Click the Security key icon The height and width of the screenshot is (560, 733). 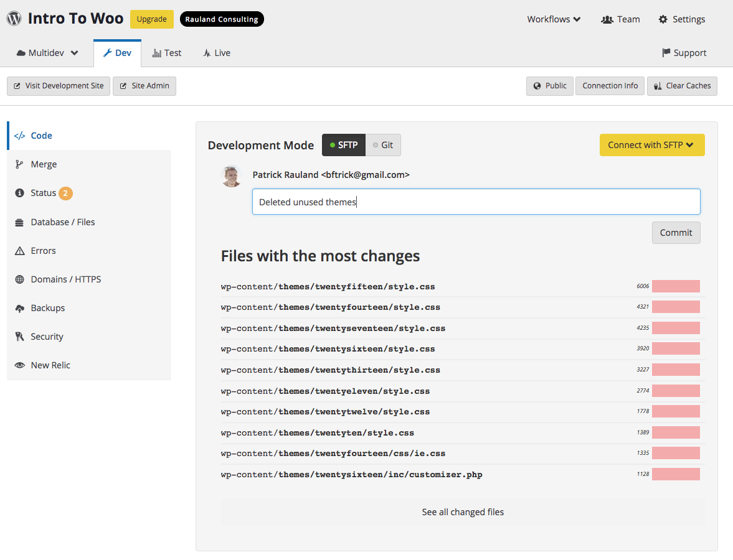tap(19, 336)
